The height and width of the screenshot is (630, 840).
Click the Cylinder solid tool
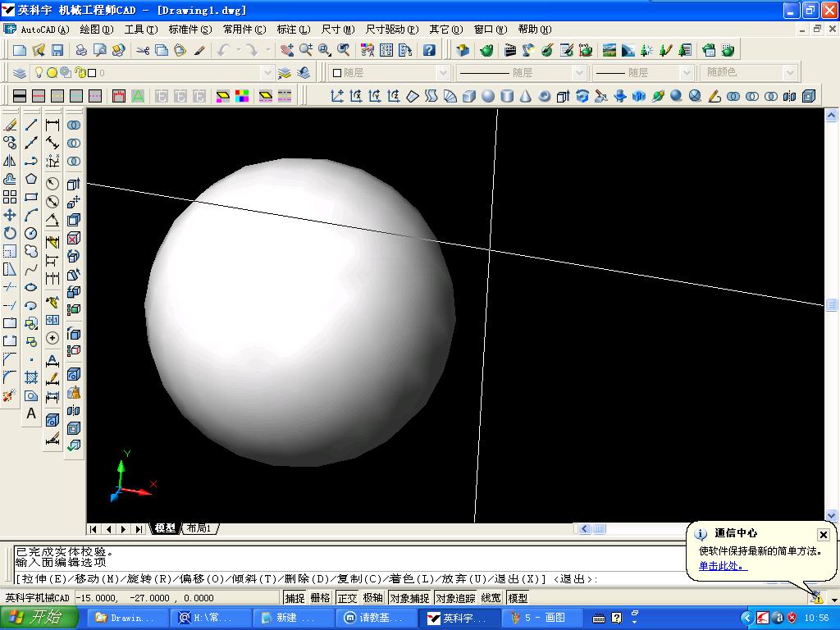tap(507, 97)
